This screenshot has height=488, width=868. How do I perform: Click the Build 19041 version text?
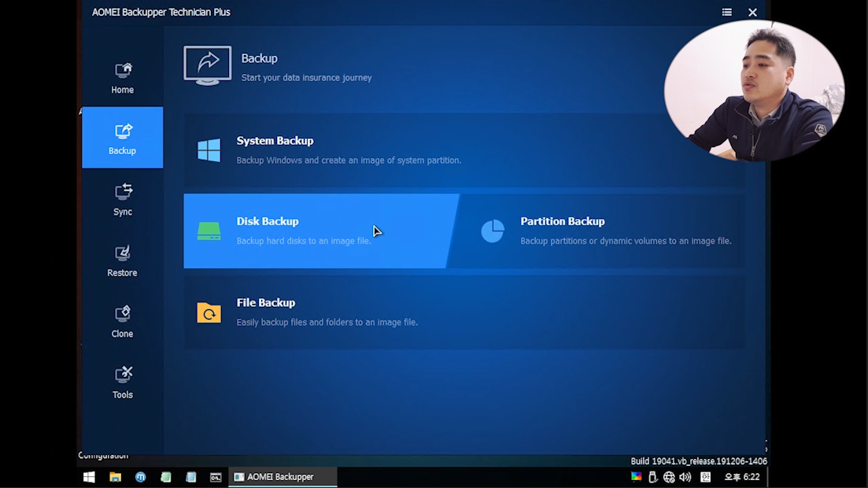[699, 461]
